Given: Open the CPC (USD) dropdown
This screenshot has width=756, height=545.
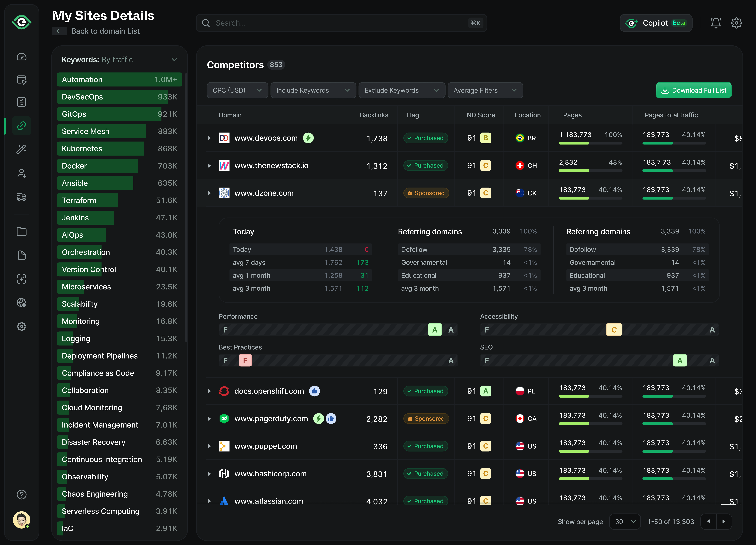Looking at the screenshot, I should [x=237, y=90].
